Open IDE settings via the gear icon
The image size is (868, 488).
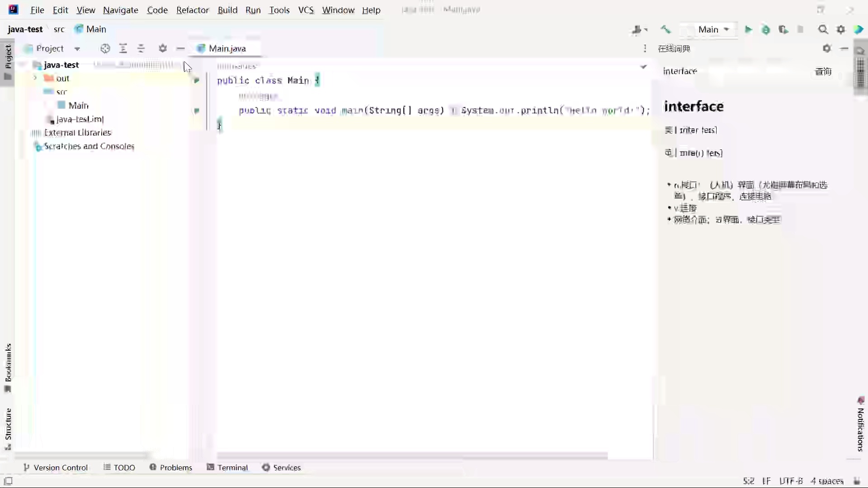pyautogui.click(x=841, y=29)
